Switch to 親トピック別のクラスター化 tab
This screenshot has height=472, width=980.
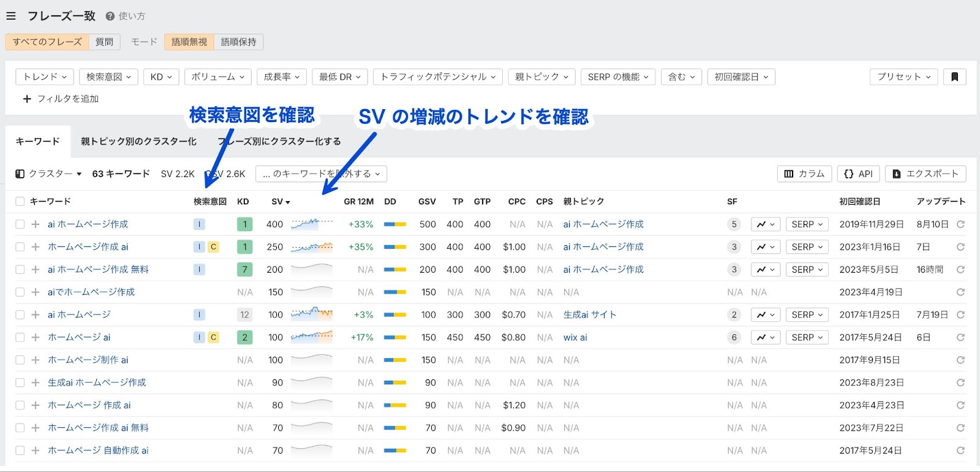click(x=138, y=142)
